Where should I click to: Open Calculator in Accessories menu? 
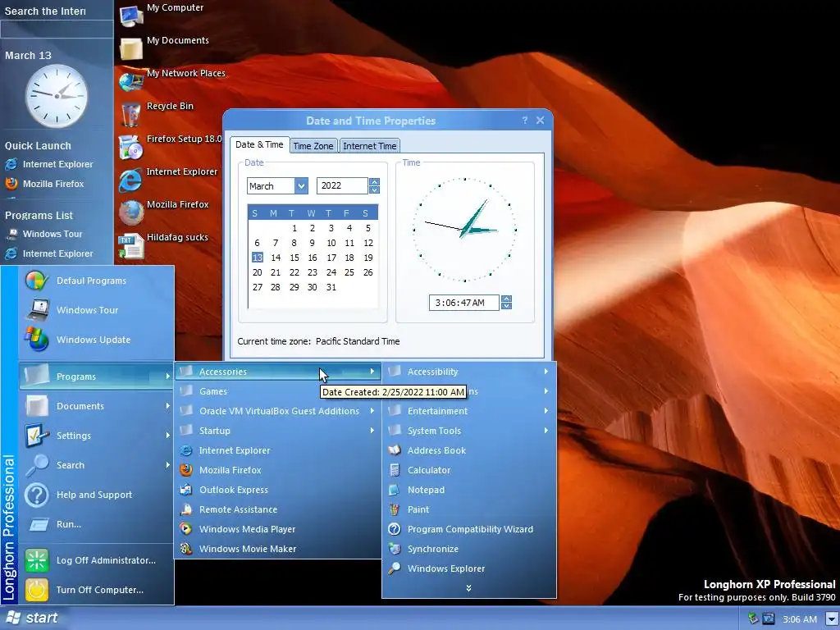click(x=468, y=470)
